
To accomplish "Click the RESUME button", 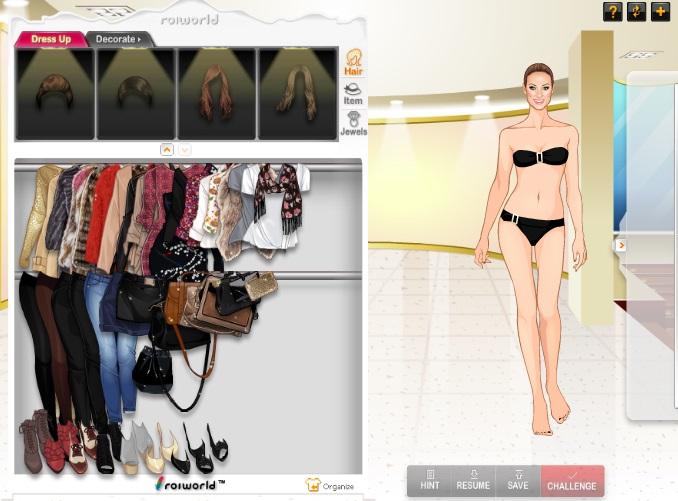I will [x=473, y=480].
